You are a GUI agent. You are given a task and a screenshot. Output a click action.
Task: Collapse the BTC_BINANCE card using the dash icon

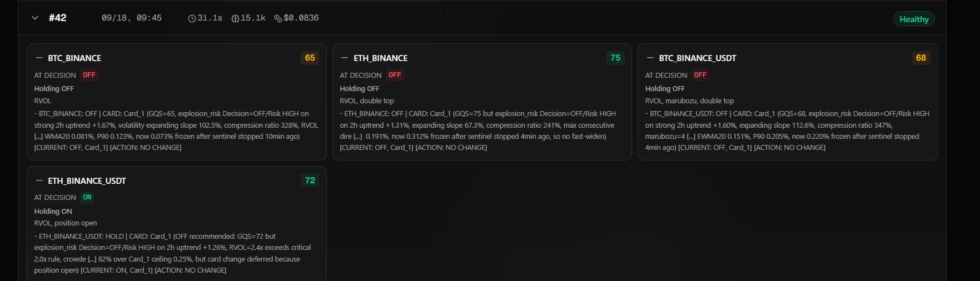tap(39, 58)
